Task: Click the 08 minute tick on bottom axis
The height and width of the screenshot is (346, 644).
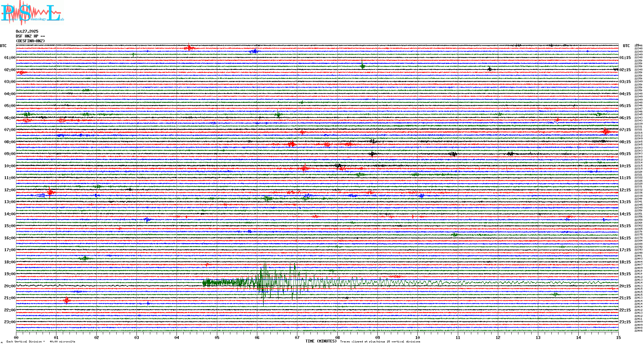Action: point(337,337)
